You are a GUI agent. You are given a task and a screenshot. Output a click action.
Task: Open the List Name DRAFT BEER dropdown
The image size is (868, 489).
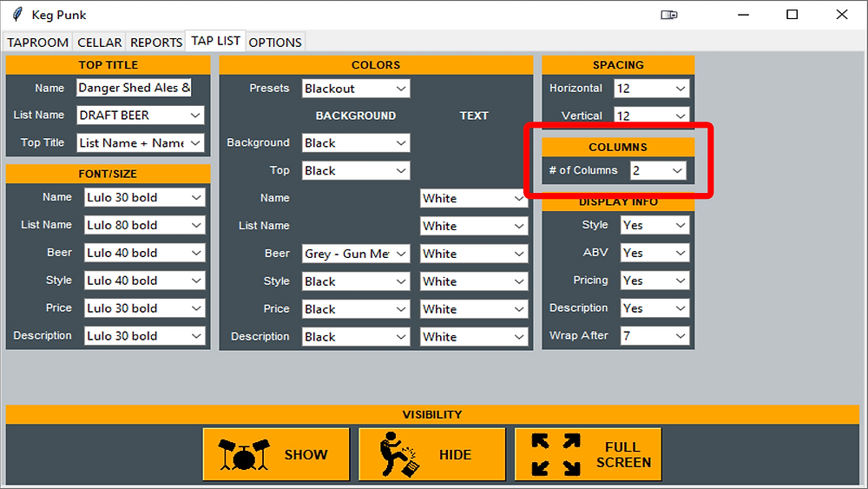(x=140, y=116)
